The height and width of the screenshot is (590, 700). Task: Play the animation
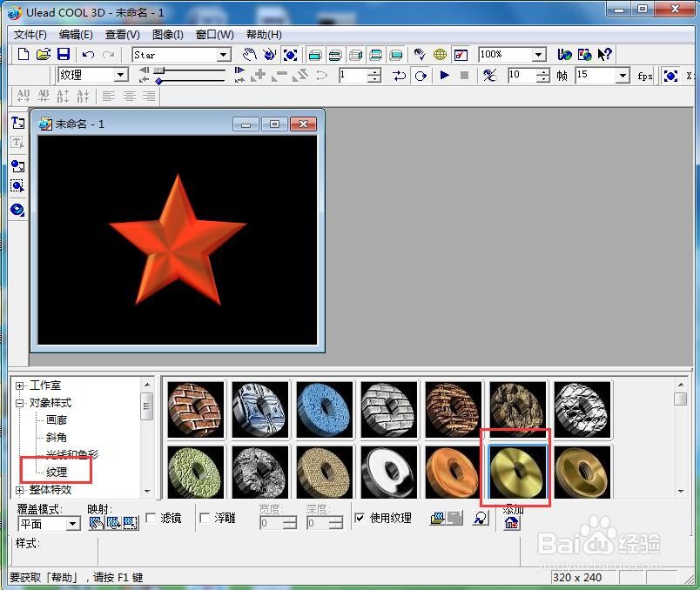point(444,75)
